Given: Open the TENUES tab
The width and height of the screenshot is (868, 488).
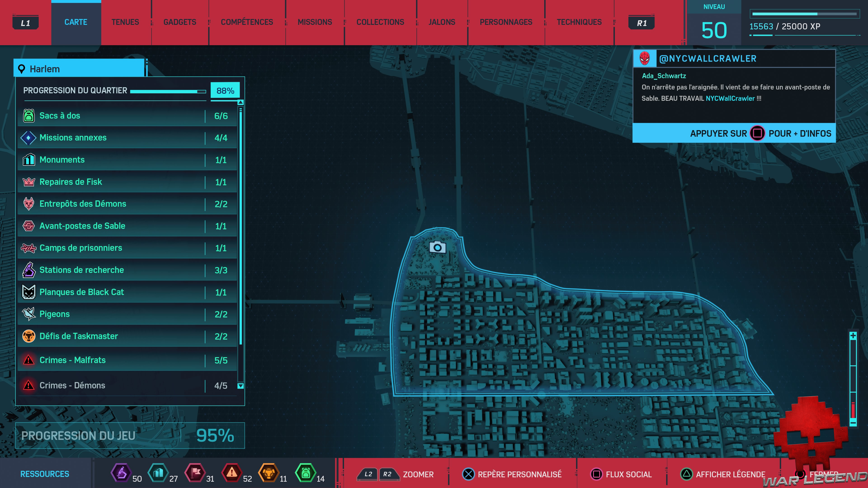Looking at the screenshot, I should point(125,22).
